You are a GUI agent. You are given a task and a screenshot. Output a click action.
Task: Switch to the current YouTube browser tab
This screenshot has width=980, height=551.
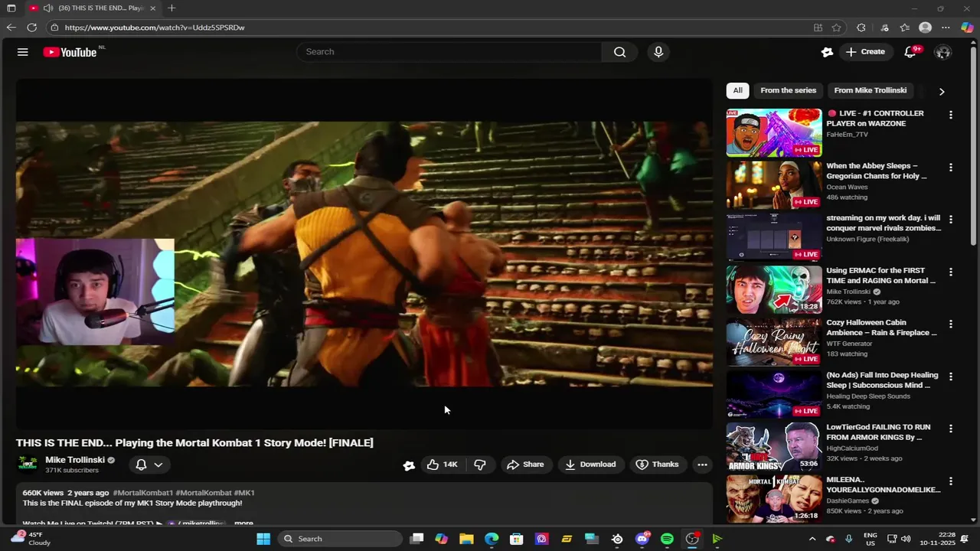[x=92, y=8]
